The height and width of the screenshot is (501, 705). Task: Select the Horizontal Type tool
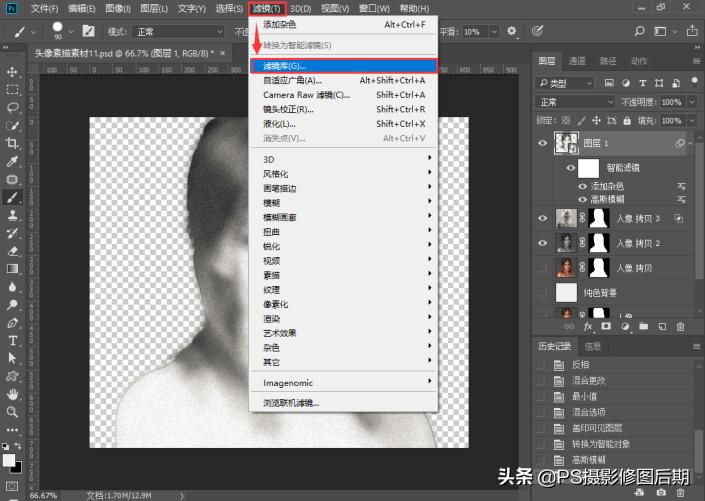(12, 340)
